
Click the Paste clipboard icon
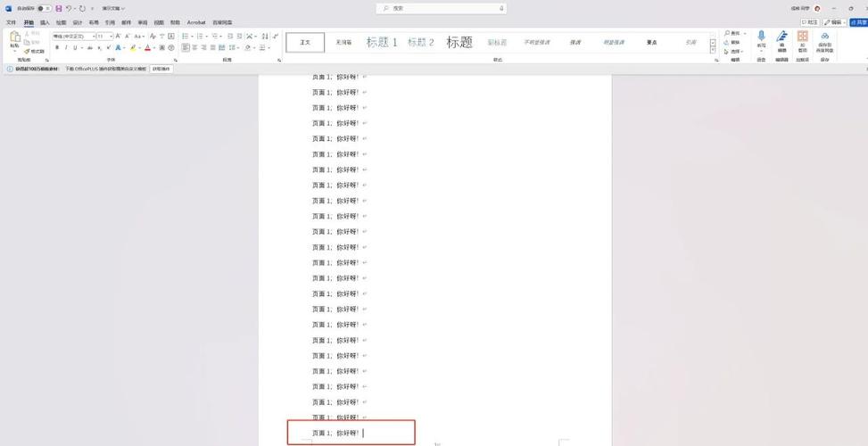click(x=15, y=37)
